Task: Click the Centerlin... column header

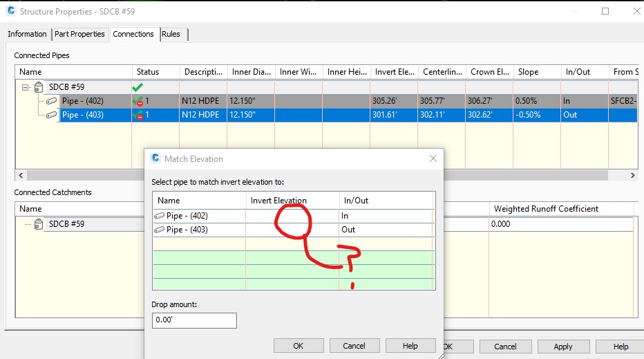Action: 442,72
